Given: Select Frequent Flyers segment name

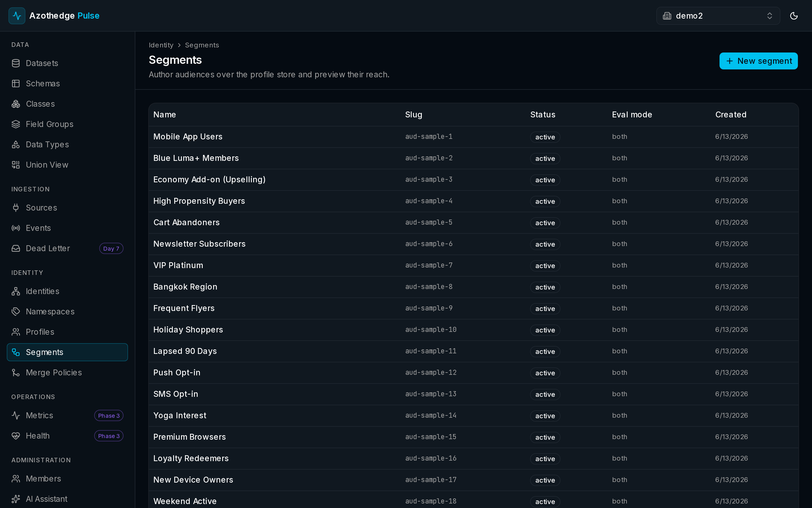Looking at the screenshot, I should 184,308.
